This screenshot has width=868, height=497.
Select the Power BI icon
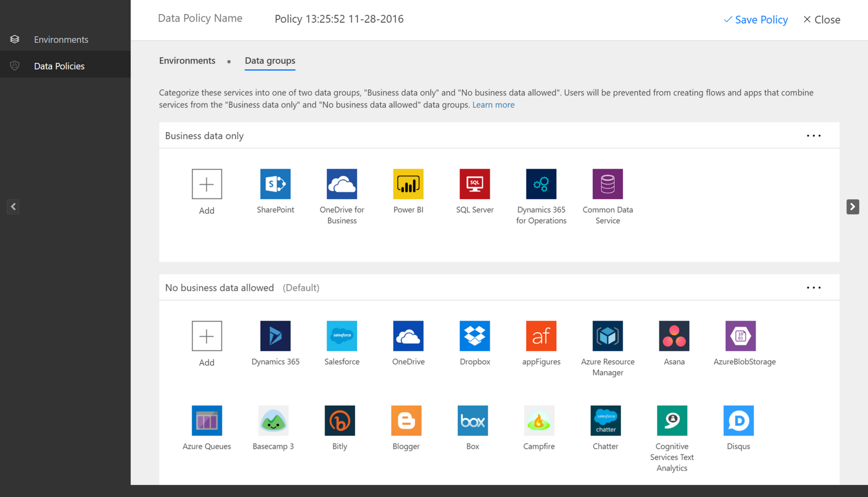pos(408,184)
